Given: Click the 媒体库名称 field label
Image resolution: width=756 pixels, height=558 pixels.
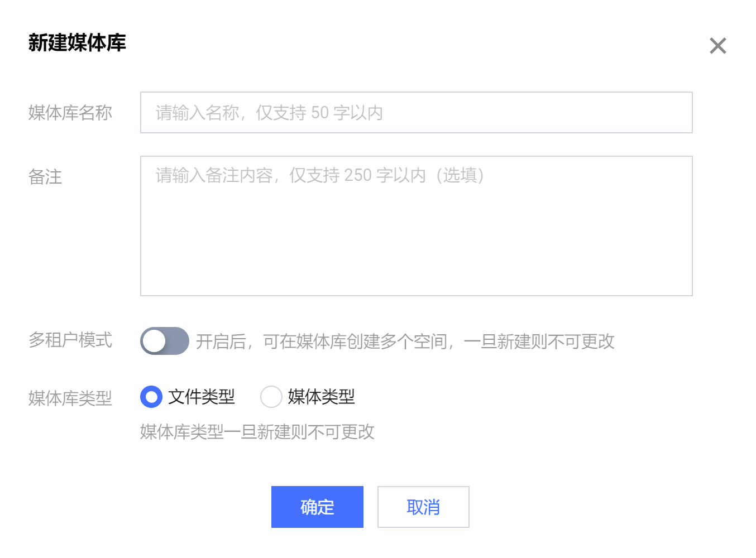Looking at the screenshot, I should coord(70,113).
